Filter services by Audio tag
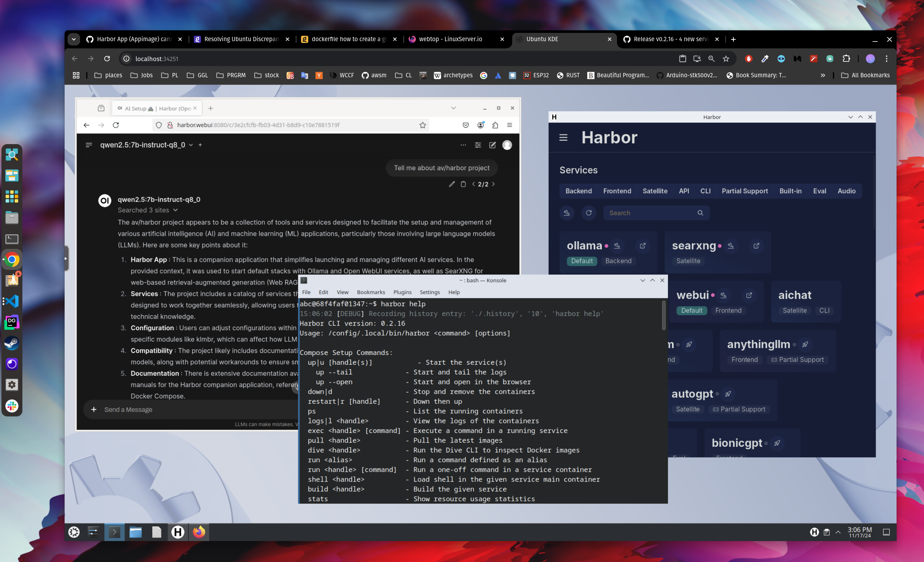 click(846, 191)
